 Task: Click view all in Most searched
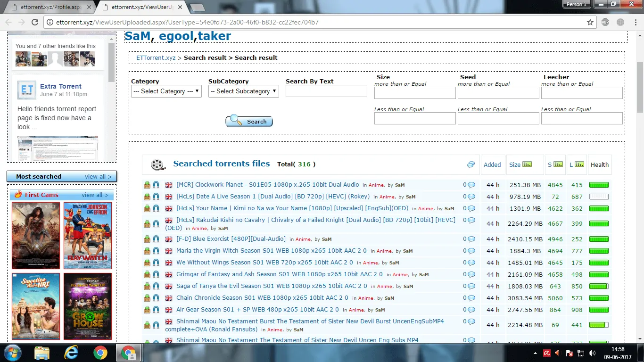click(x=98, y=176)
